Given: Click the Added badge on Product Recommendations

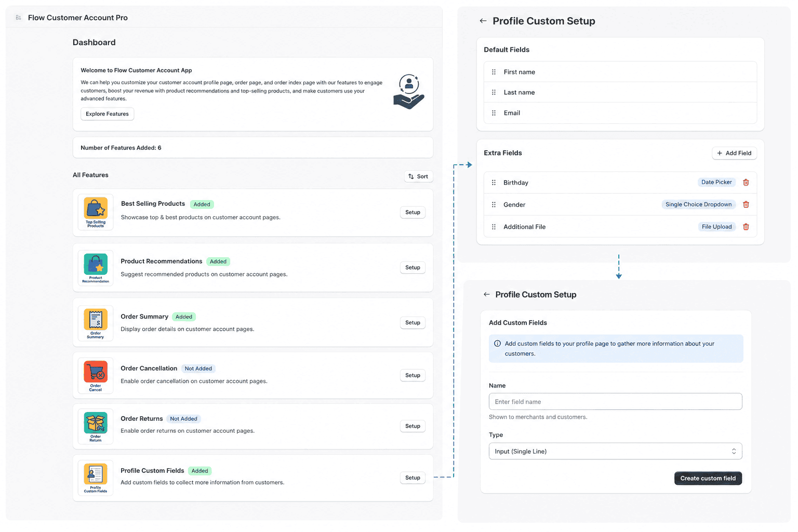Looking at the screenshot, I should click(218, 262).
